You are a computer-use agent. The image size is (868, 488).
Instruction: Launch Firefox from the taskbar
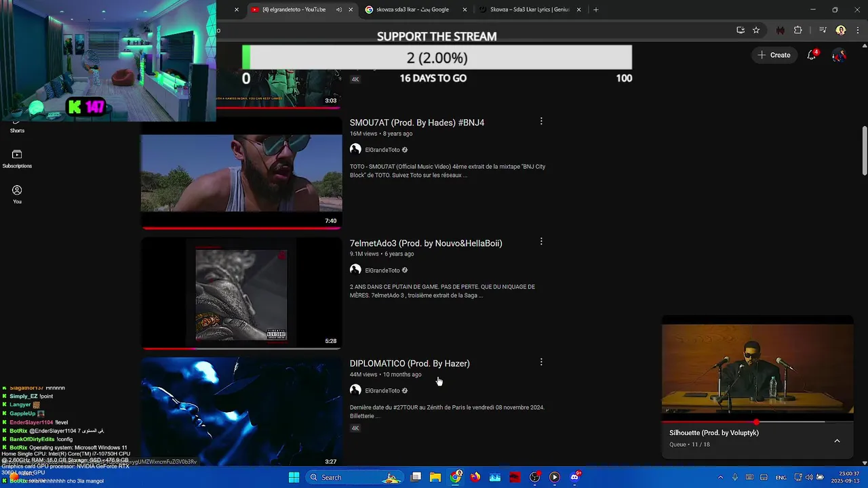click(x=475, y=477)
